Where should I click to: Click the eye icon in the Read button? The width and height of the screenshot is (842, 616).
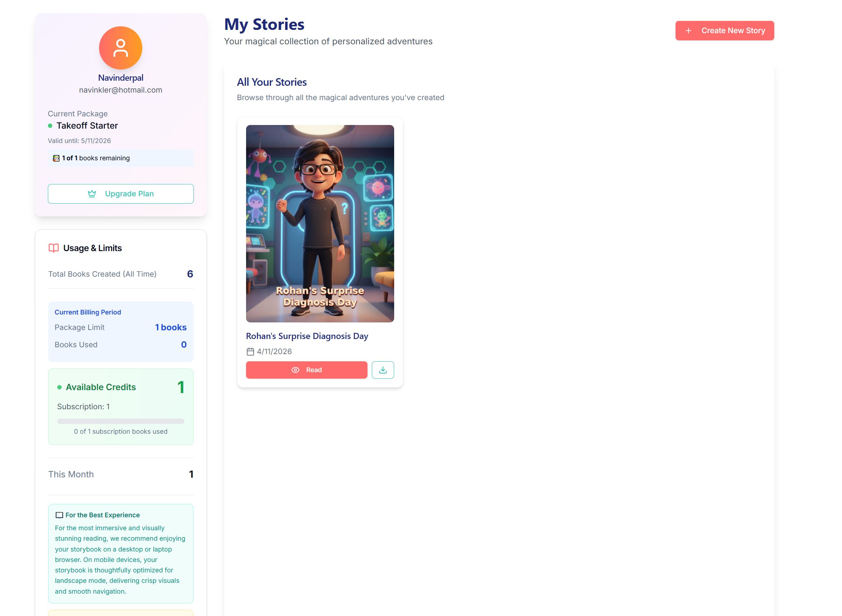295,370
